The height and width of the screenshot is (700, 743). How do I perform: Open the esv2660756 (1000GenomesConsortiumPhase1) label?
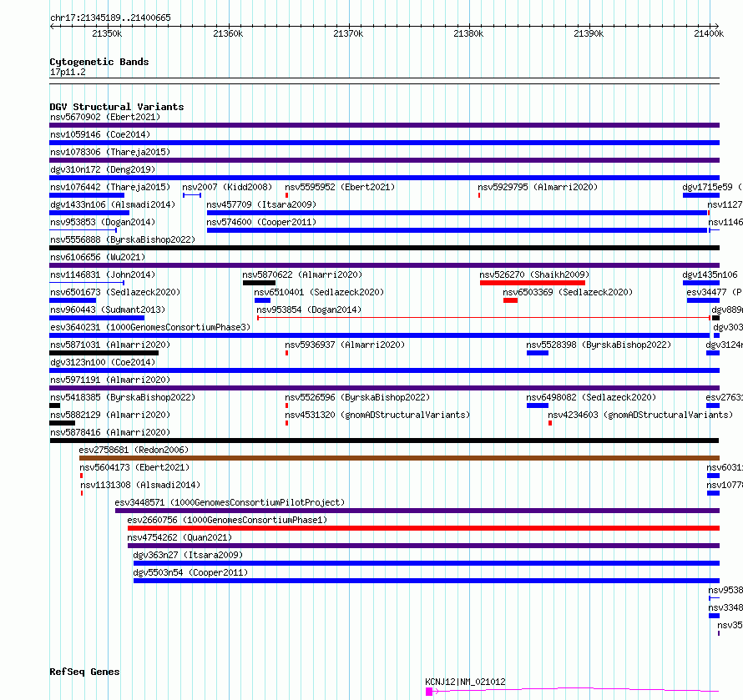tap(227, 520)
